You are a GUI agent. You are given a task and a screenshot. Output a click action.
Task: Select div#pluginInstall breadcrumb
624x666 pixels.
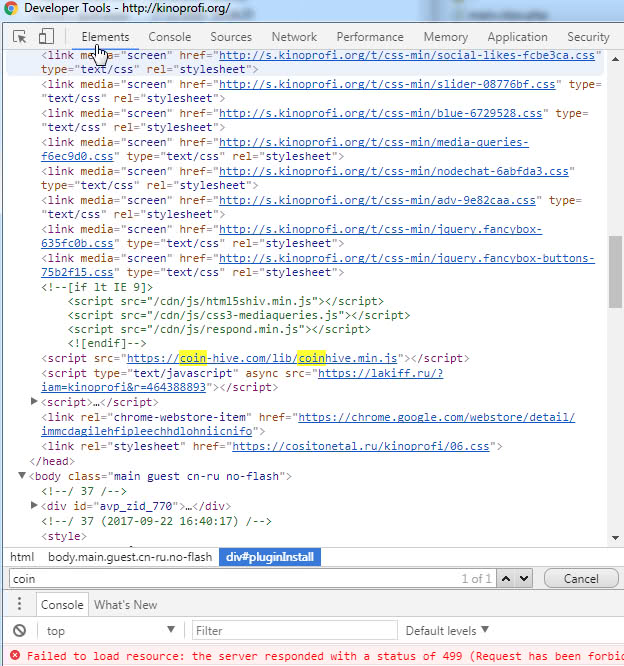tap(270, 557)
